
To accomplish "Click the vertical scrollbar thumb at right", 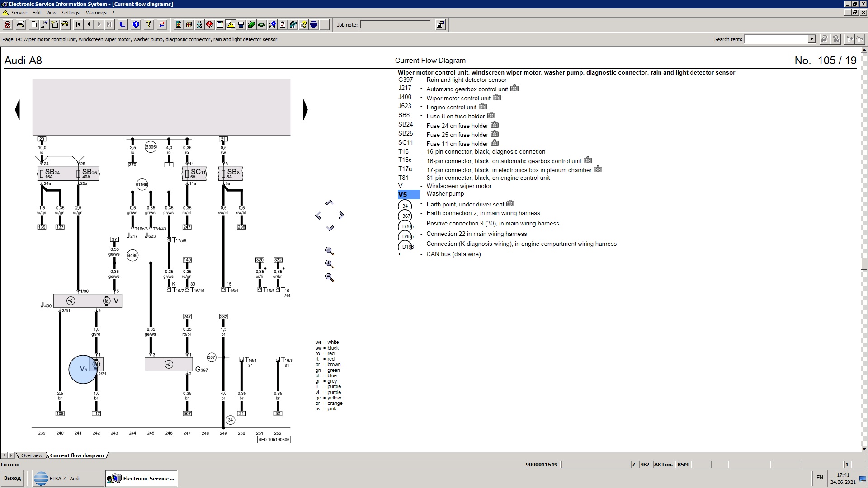I will pos(864,263).
